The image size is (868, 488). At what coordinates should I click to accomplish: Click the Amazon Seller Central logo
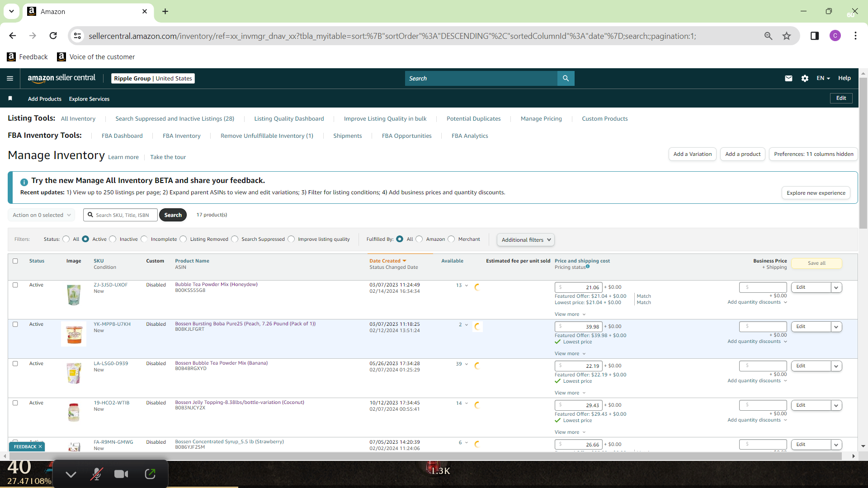coord(61,78)
